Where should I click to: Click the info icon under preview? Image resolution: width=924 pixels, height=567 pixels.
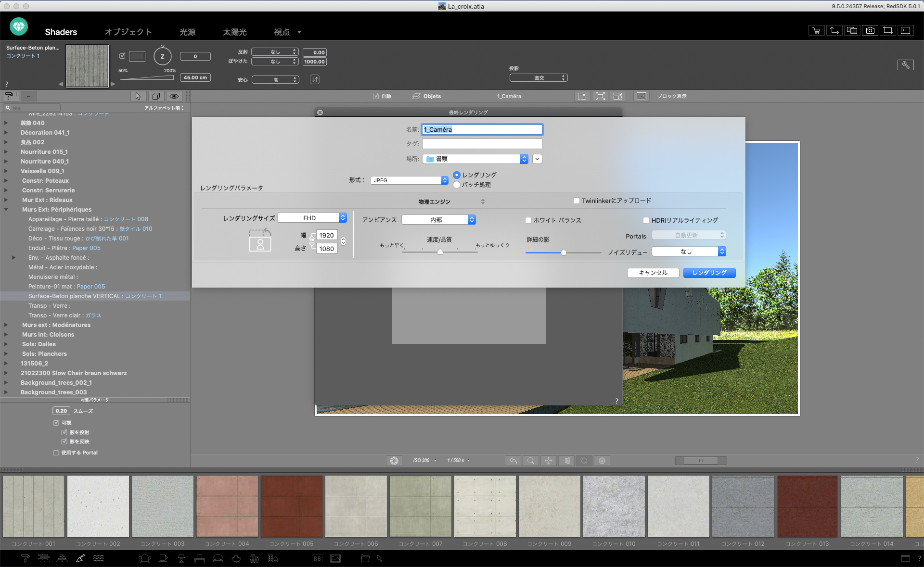pyautogui.click(x=602, y=461)
